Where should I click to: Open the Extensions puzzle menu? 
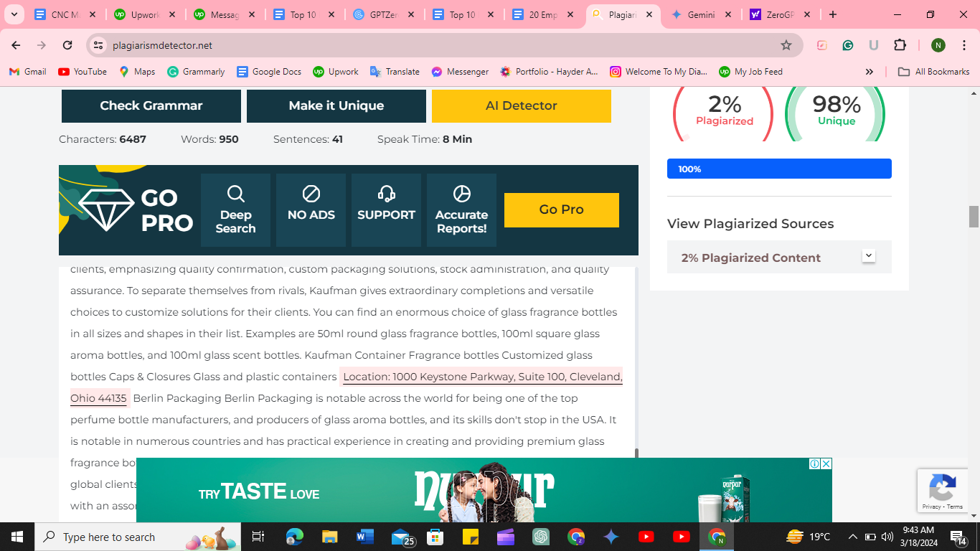click(900, 45)
